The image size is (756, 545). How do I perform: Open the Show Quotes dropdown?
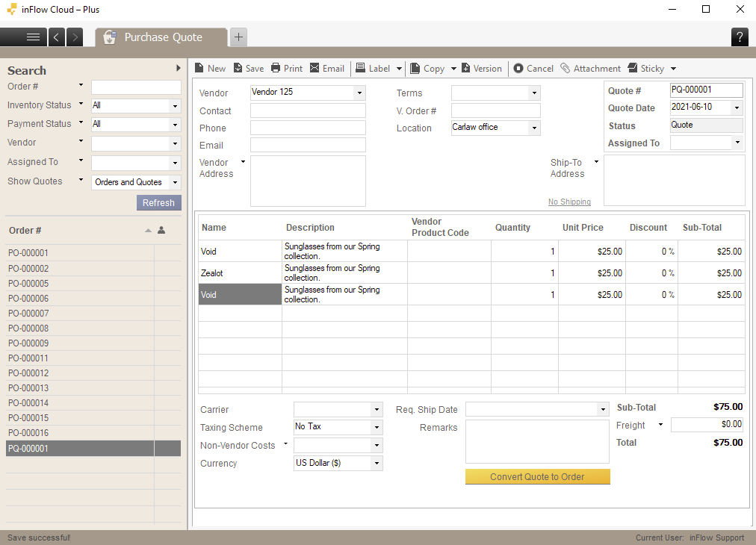135,181
